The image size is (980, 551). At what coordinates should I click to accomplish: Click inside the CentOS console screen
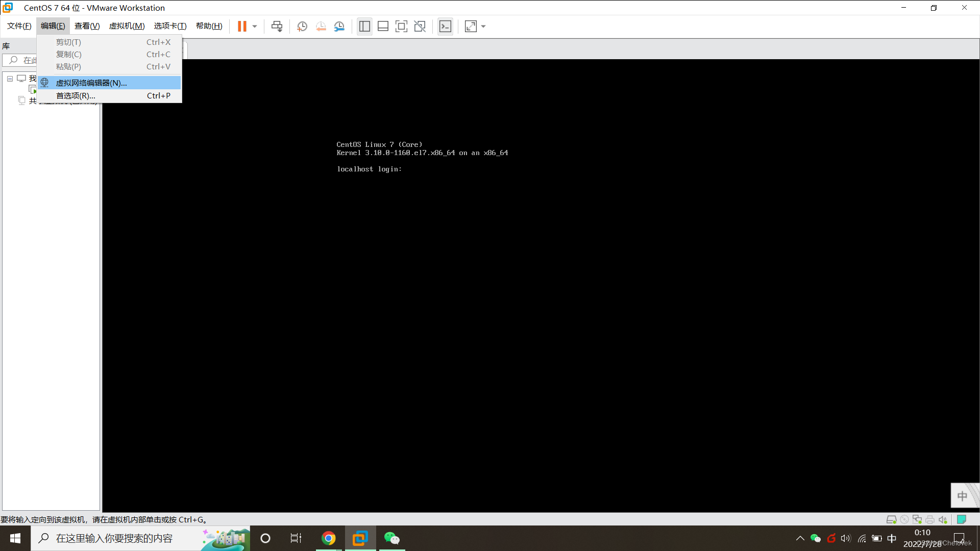[541, 286]
